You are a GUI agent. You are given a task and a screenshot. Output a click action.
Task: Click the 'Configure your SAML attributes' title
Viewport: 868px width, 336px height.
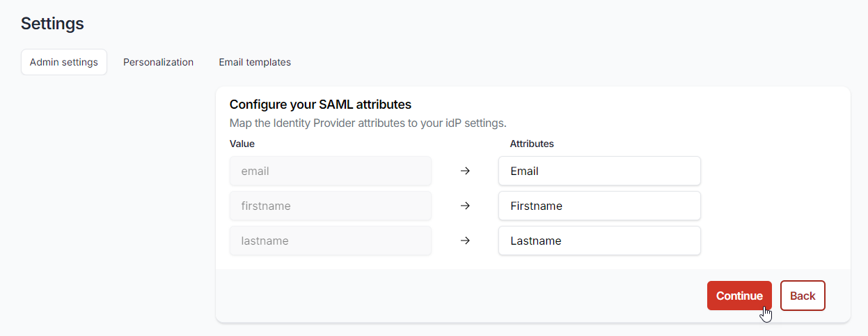320,105
